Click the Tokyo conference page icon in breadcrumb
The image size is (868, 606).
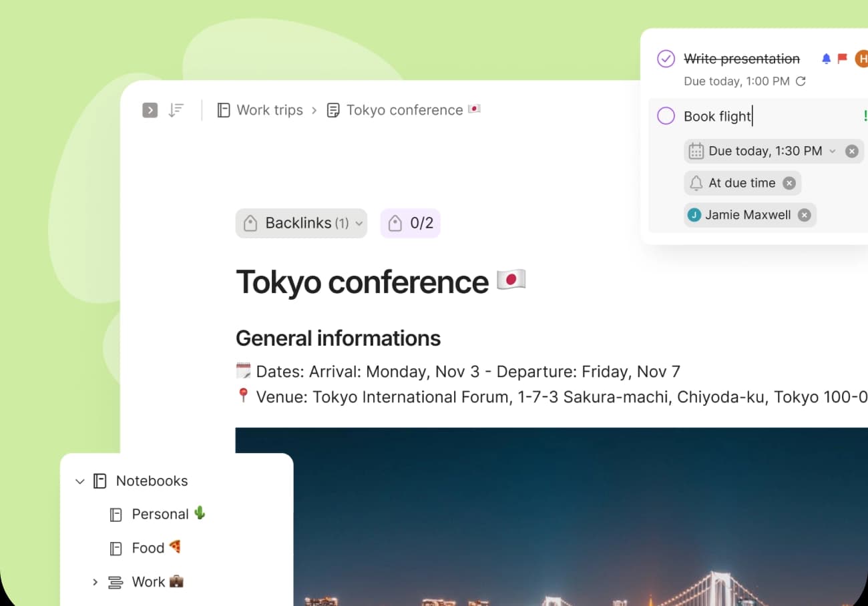[333, 109]
